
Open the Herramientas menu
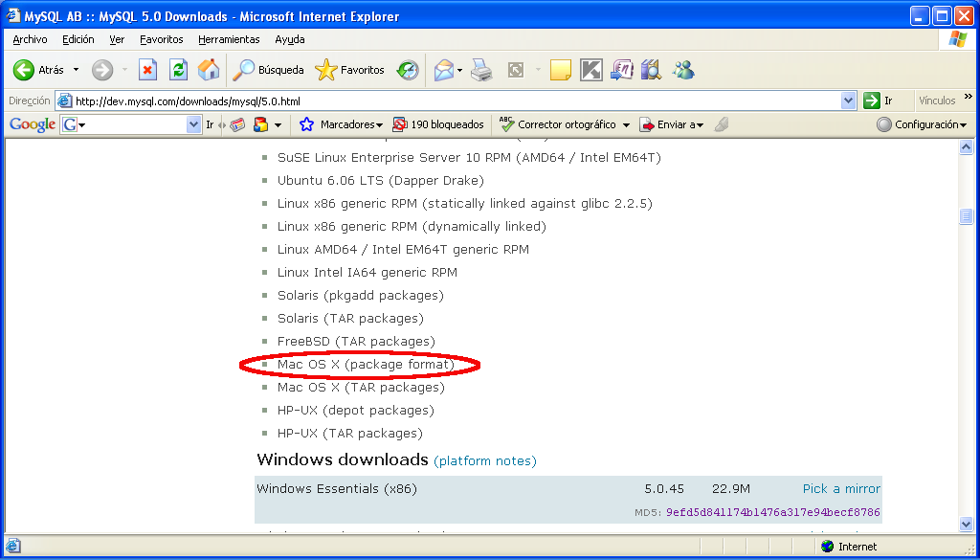click(229, 39)
